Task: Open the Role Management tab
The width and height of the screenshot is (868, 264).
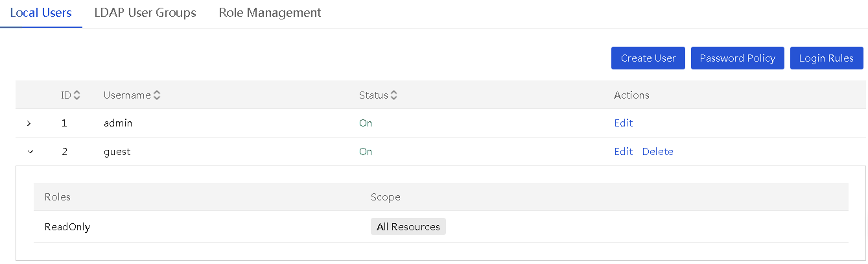Action: point(270,13)
